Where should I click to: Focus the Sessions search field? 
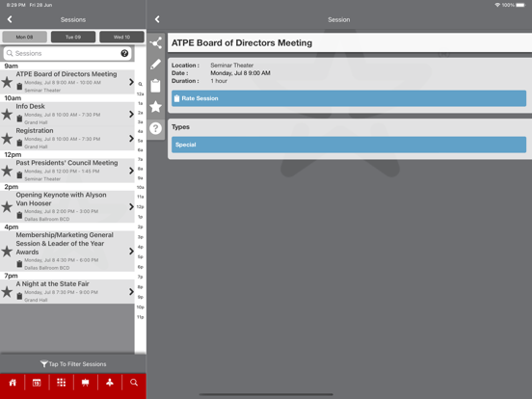pos(67,53)
